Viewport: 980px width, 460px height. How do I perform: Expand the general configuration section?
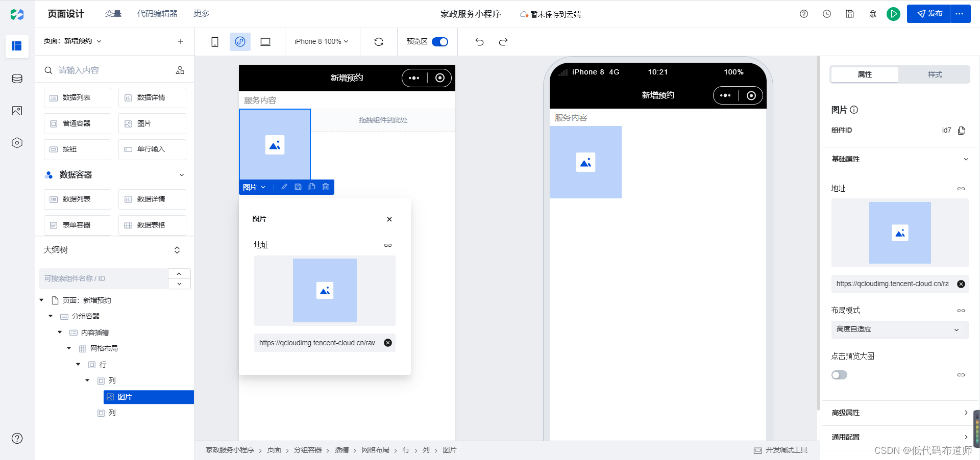point(966,437)
